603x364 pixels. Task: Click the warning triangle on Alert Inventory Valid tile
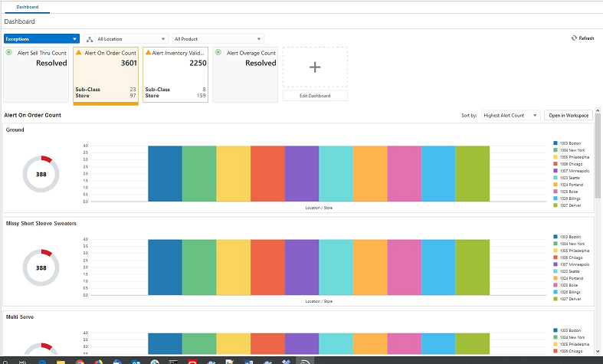148,52
